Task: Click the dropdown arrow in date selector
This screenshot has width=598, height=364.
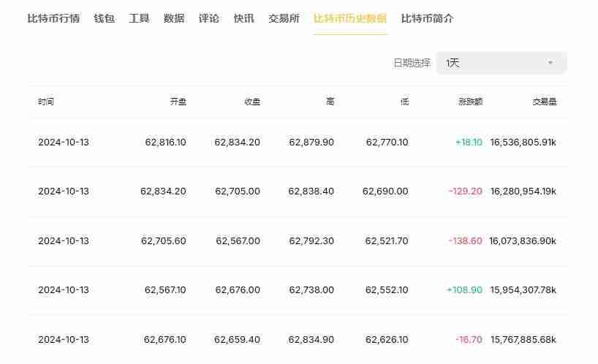Action: (550, 64)
